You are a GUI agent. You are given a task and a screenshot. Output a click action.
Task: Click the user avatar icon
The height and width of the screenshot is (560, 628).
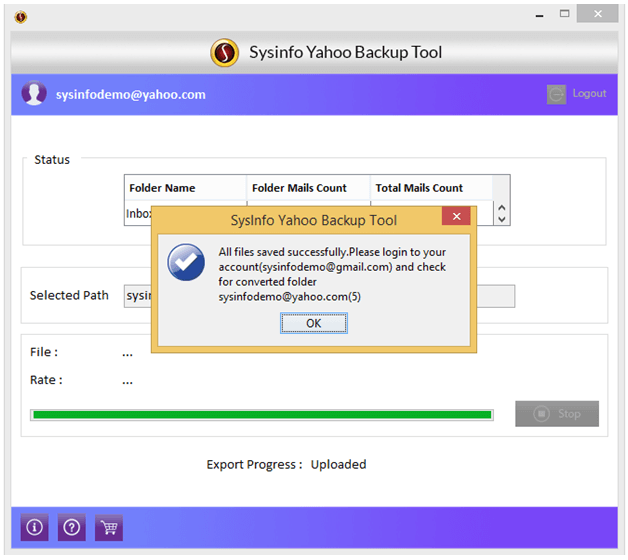point(34,93)
